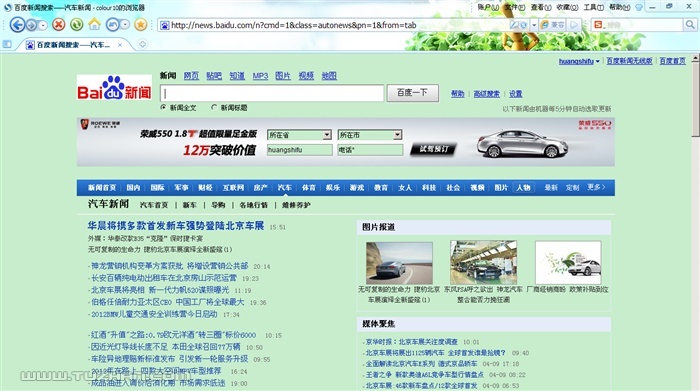The height and width of the screenshot is (391, 700).
Task: Open the first 图片报道 car thumbnail
Action: coord(399,263)
